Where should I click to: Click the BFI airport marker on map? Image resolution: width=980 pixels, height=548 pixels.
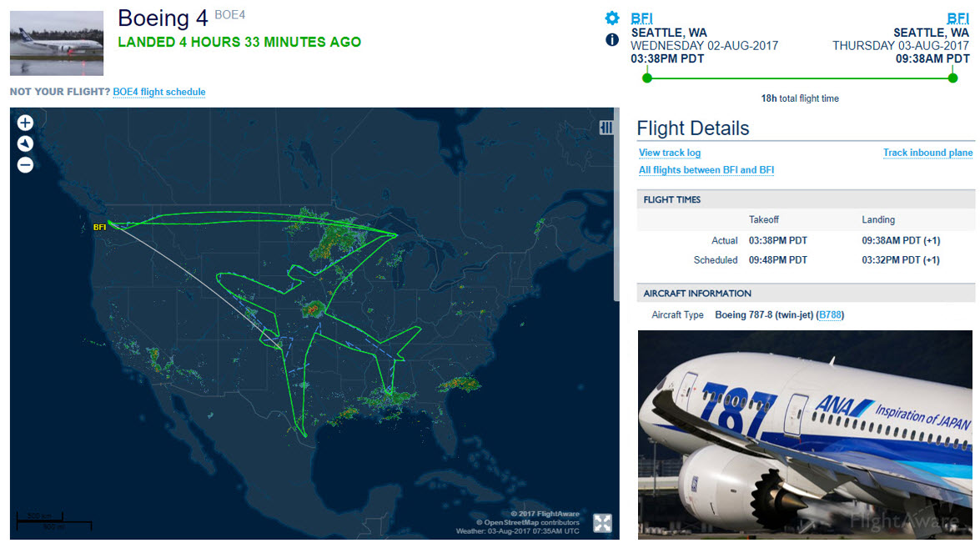click(99, 227)
